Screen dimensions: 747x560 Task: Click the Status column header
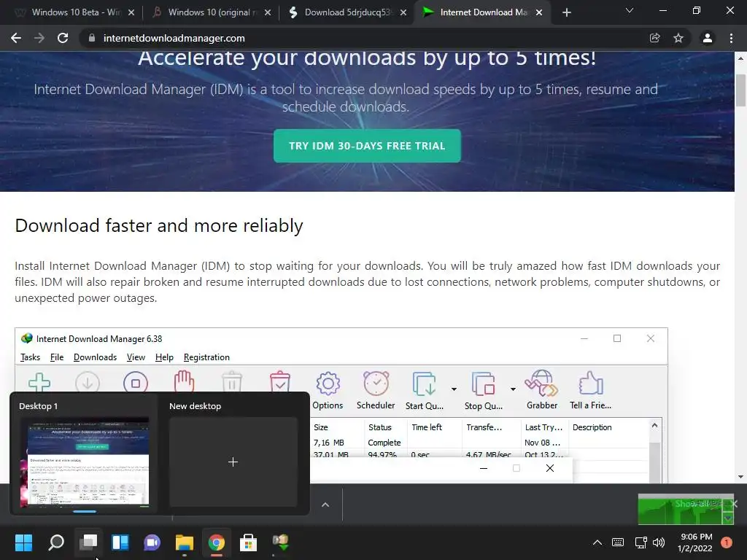pyautogui.click(x=387, y=427)
